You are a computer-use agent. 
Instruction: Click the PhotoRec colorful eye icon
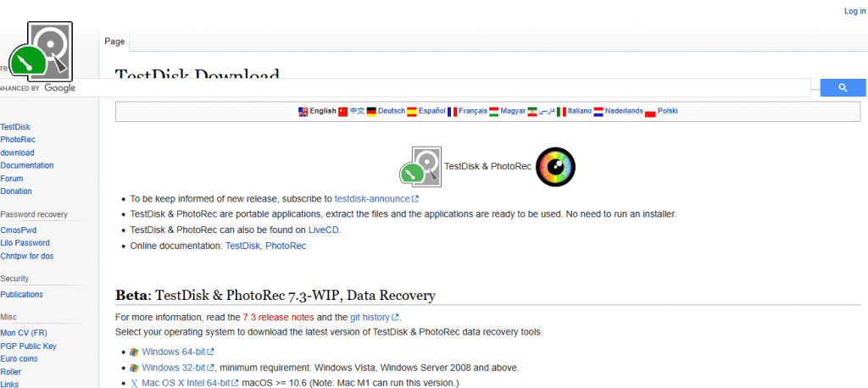point(556,166)
